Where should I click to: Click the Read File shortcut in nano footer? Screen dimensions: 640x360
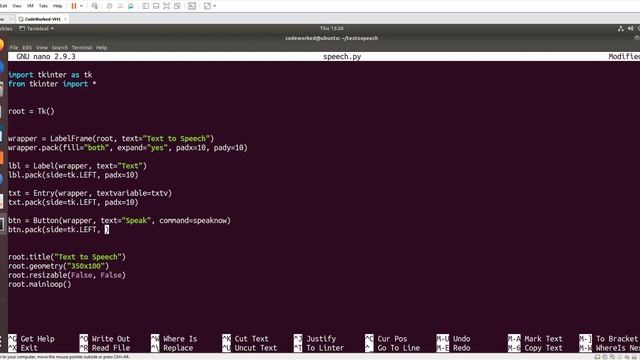[105, 348]
